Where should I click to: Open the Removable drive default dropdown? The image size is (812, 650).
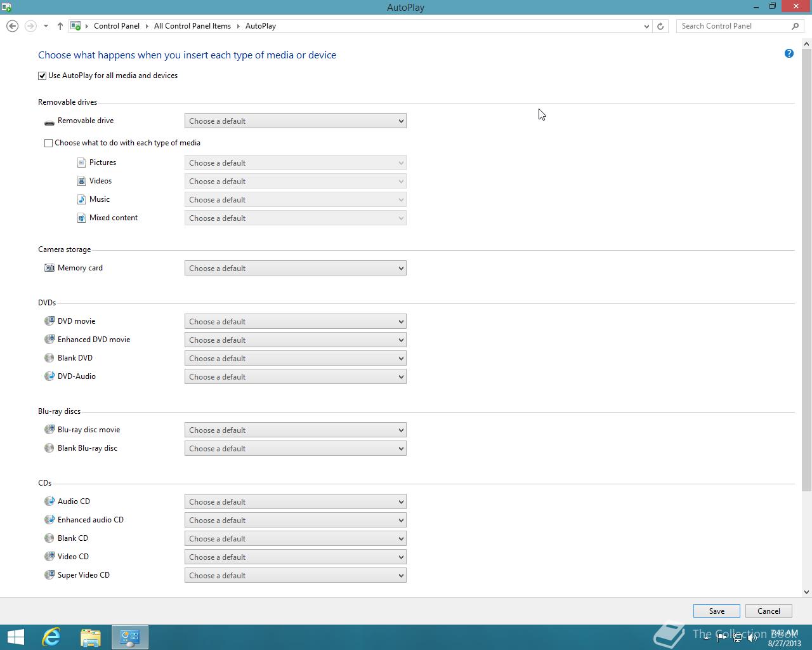[x=296, y=121]
